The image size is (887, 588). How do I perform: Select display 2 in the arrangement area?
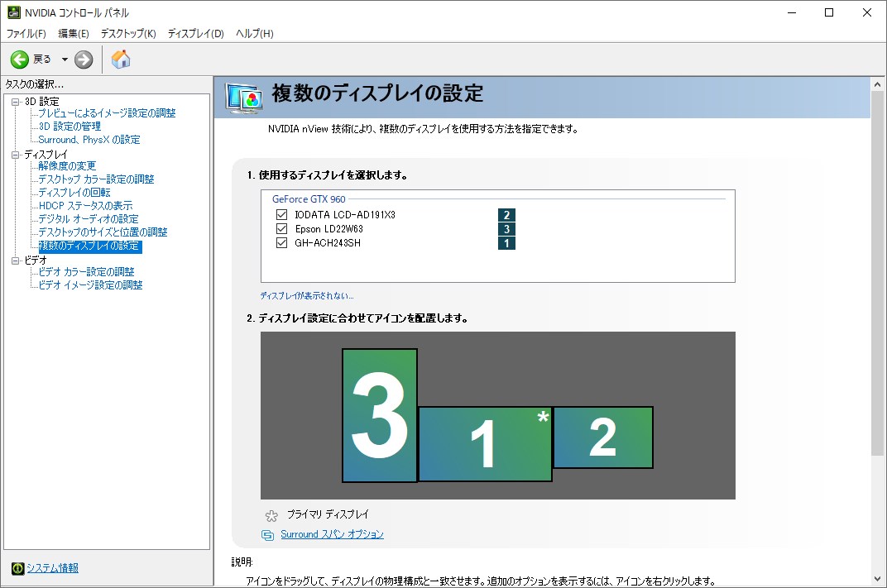pyautogui.click(x=603, y=437)
